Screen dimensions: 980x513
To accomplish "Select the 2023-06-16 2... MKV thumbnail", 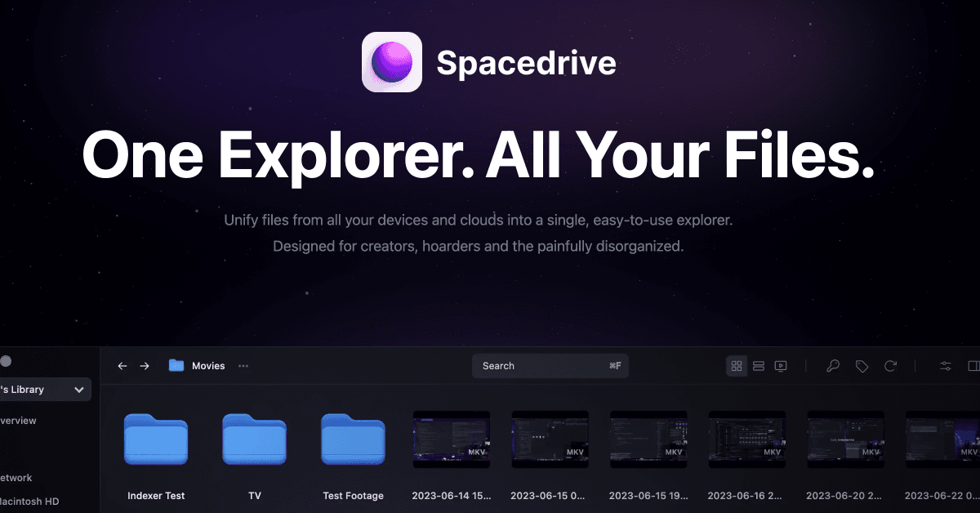I will (x=747, y=439).
